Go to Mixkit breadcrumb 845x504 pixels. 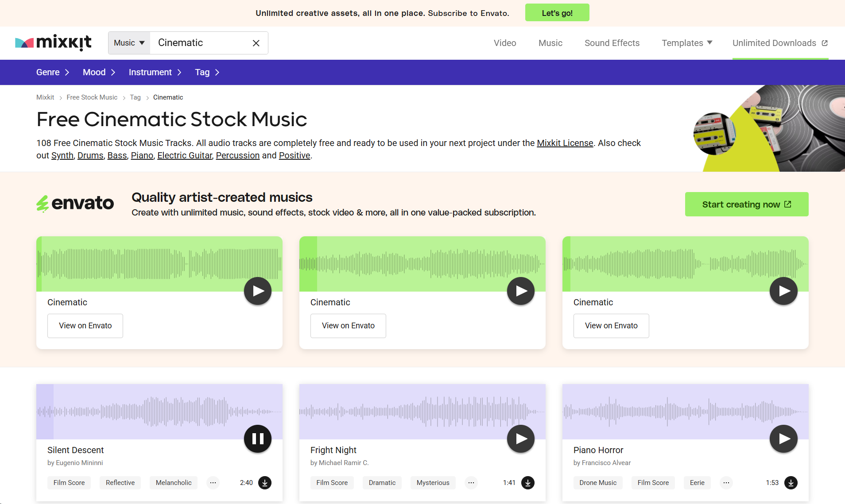[45, 97]
